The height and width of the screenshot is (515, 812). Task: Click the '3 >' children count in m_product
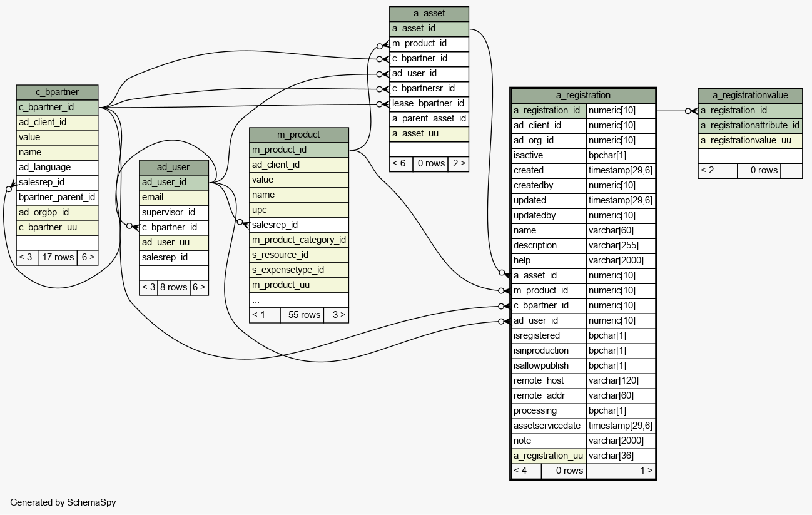point(336,315)
